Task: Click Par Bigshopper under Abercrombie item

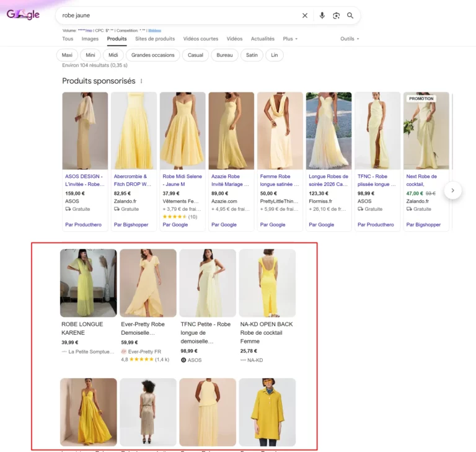Action: click(131, 225)
